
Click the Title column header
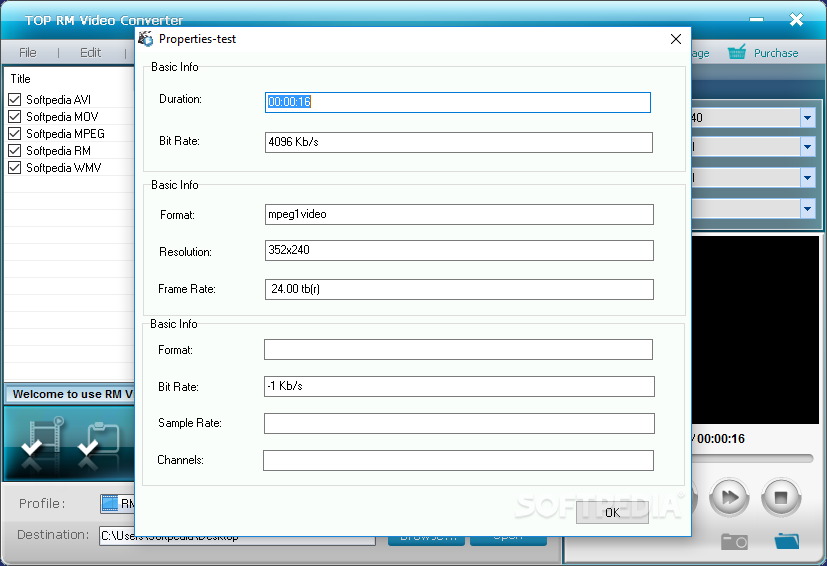70,79
